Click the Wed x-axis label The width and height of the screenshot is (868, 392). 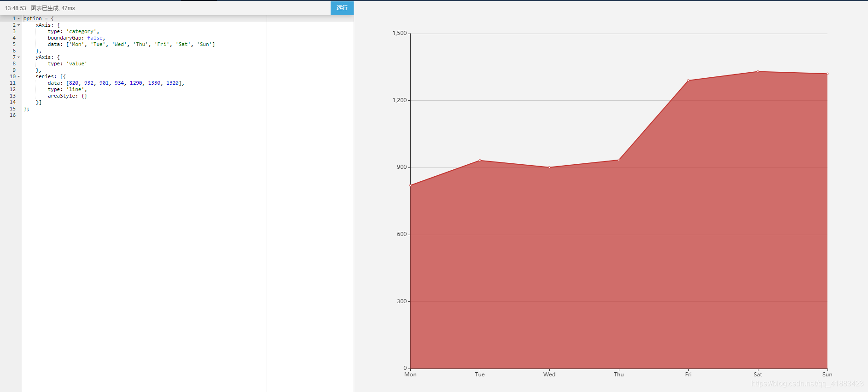point(549,375)
